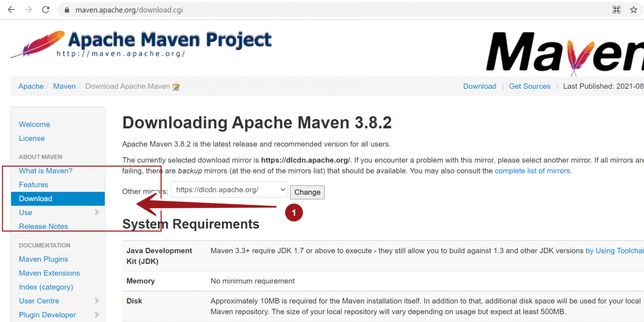Click the extension icon beside the address bar
644x322 pixels.
[x=616, y=10]
